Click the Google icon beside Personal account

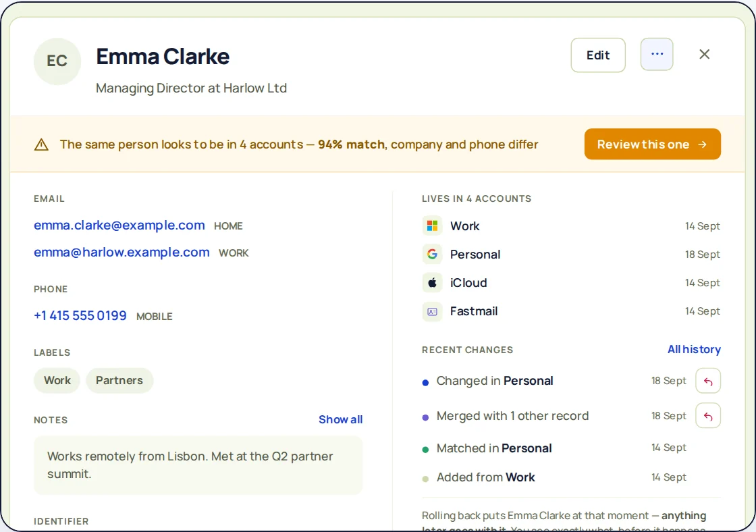pyautogui.click(x=433, y=254)
